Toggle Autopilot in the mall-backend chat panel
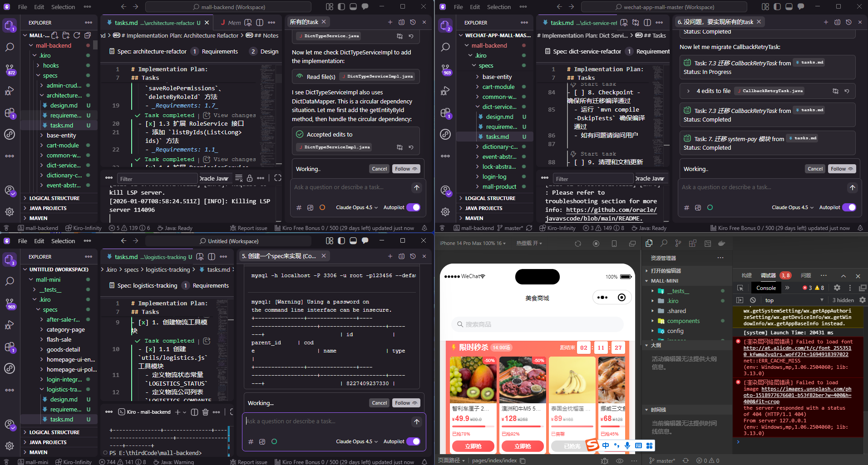The height and width of the screenshot is (465, 868). [x=413, y=207]
